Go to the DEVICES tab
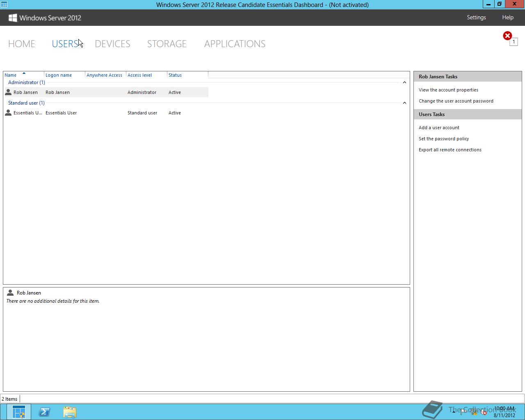 coord(112,44)
